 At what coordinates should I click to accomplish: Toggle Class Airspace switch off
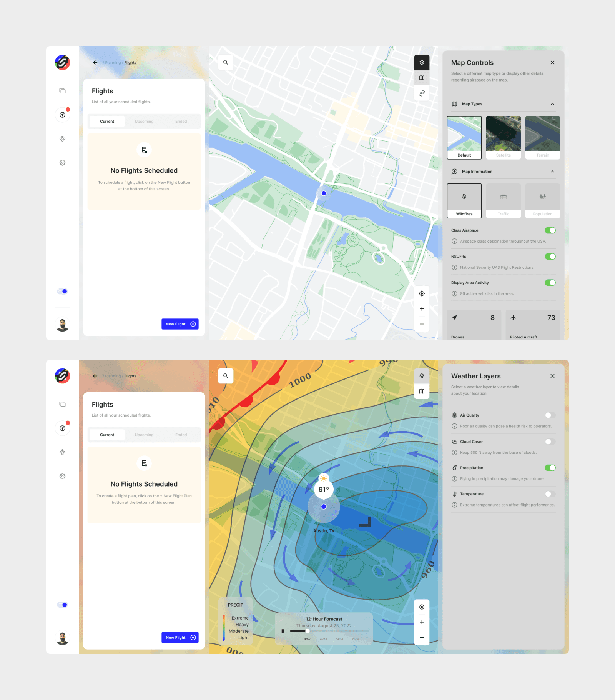coord(550,230)
